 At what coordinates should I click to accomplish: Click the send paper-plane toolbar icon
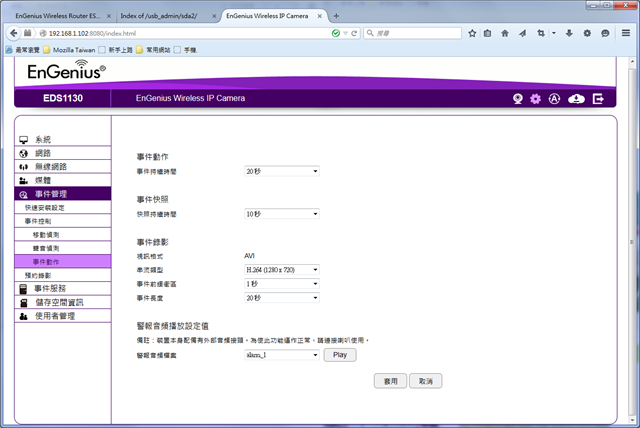tap(522, 33)
